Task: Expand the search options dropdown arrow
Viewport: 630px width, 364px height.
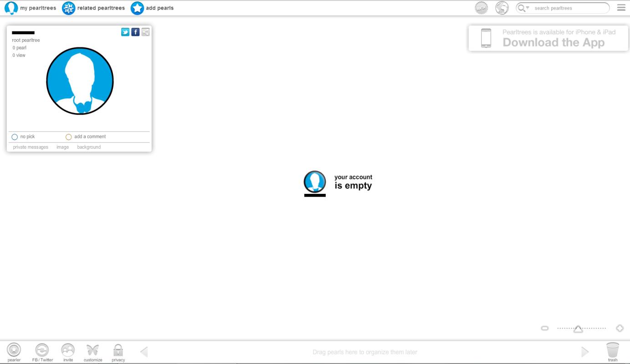Action: pyautogui.click(x=528, y=8)
